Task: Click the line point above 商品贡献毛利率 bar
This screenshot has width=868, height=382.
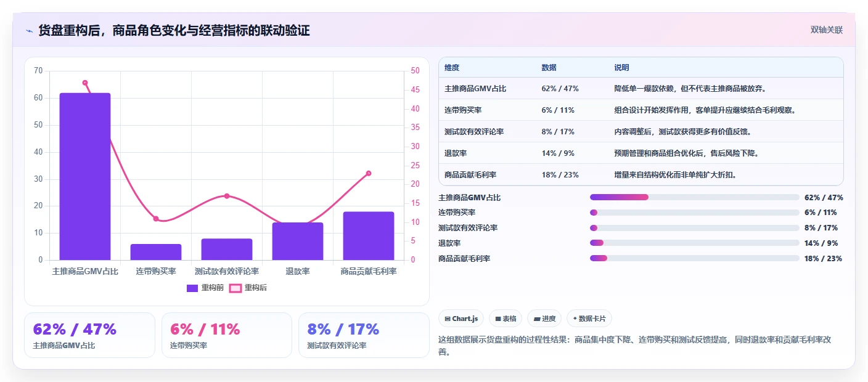Action: click(369, 173)
